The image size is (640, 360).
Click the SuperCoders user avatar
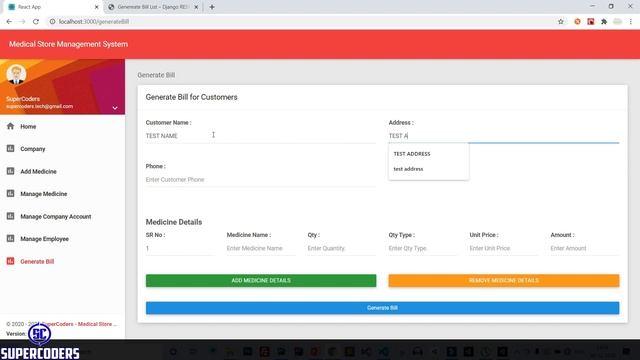click(x=16, y=74)
